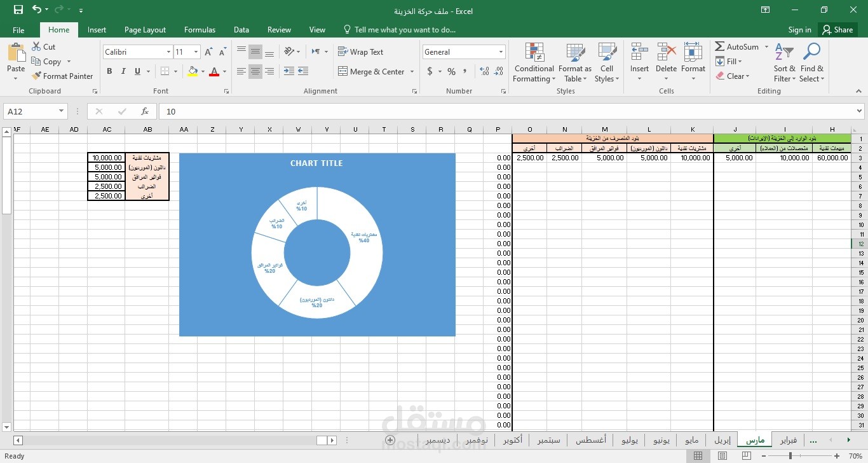868x463 pixels.
Task: Cut the selected cells
Action: (x=43, y=46)
